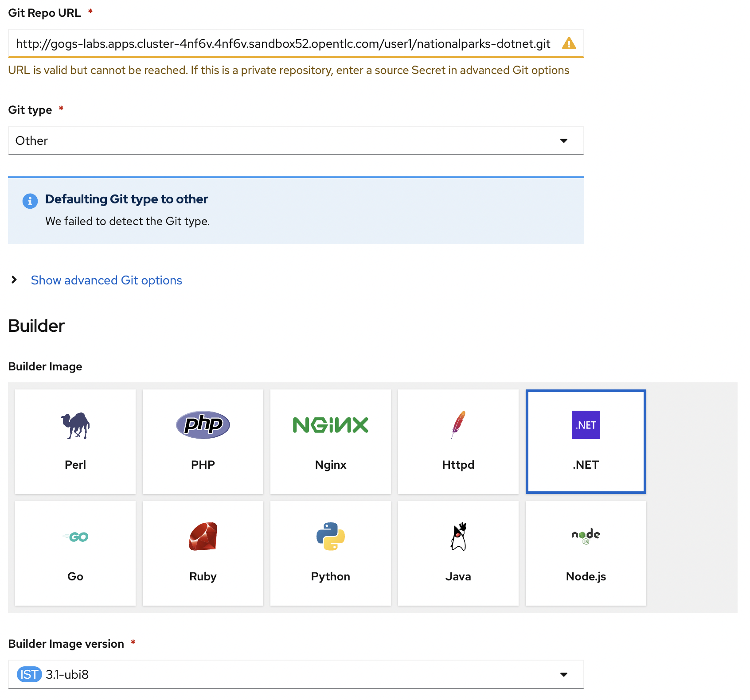
Task: Click the IST badge in version field
Action: (29, 674)
